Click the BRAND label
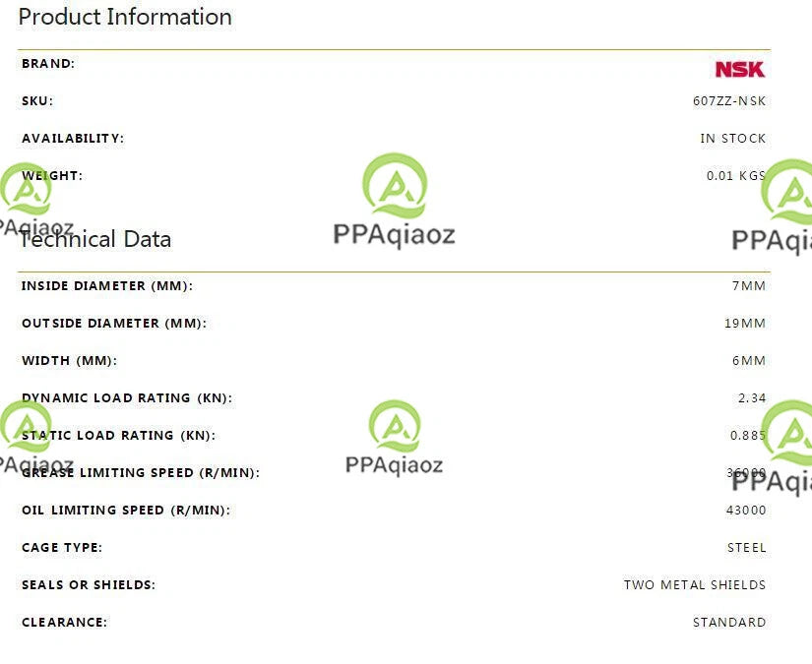Image resolution: width=812 pixels, height=664 pixels. 48,64
